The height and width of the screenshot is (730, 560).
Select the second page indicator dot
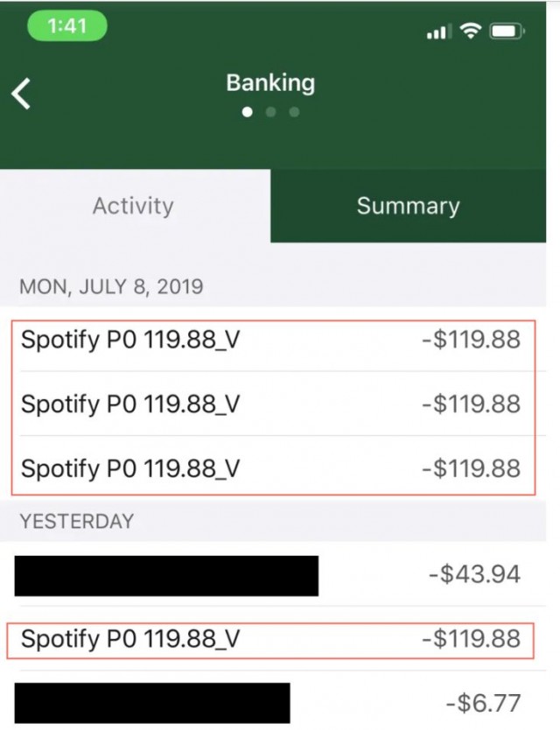271,112
